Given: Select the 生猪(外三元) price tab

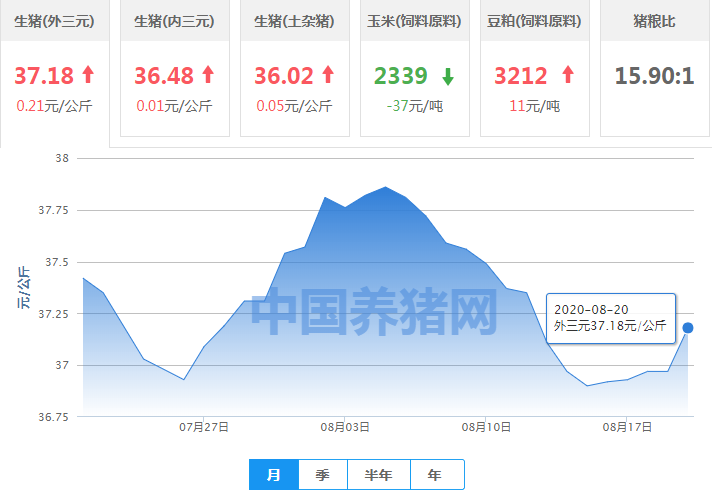Looking at the screenshot, I should click(x=54, y=21).
